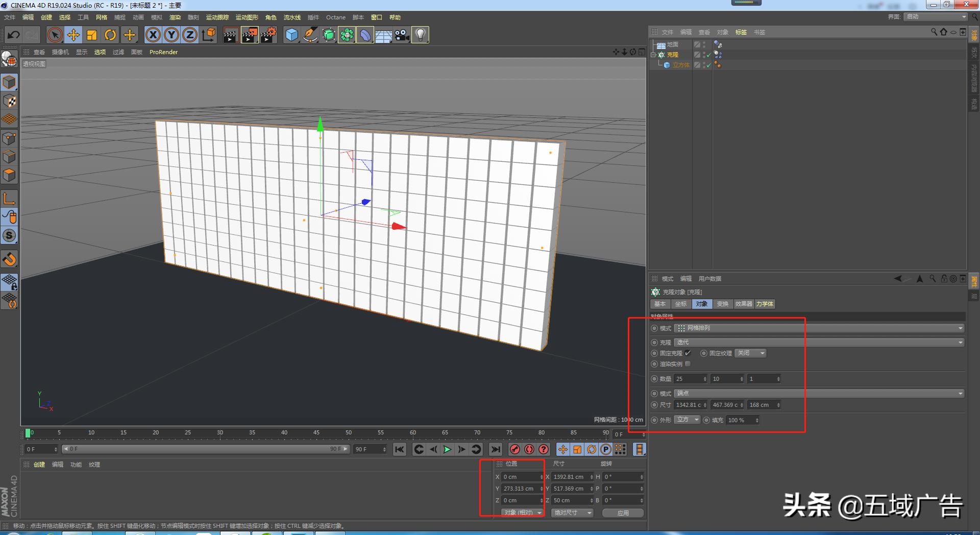Open the 网格排列 mode dropdown
The image size is (980, 535).
(x=817, y=328)
